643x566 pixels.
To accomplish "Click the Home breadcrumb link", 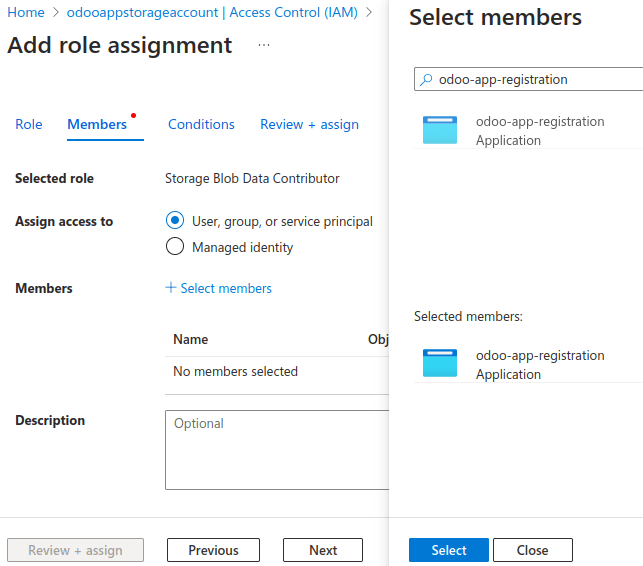I will [x=26, y=12].
